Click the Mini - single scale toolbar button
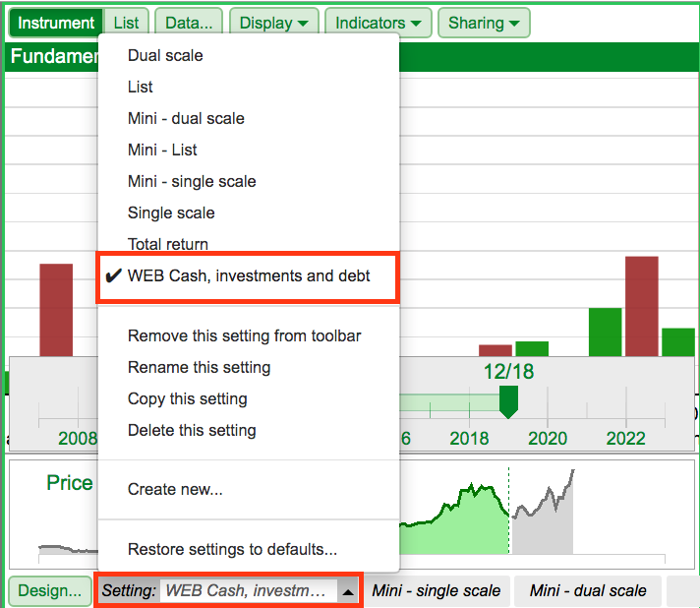The height and width of the screenshot is (608, 700). (x=436, y=590)
